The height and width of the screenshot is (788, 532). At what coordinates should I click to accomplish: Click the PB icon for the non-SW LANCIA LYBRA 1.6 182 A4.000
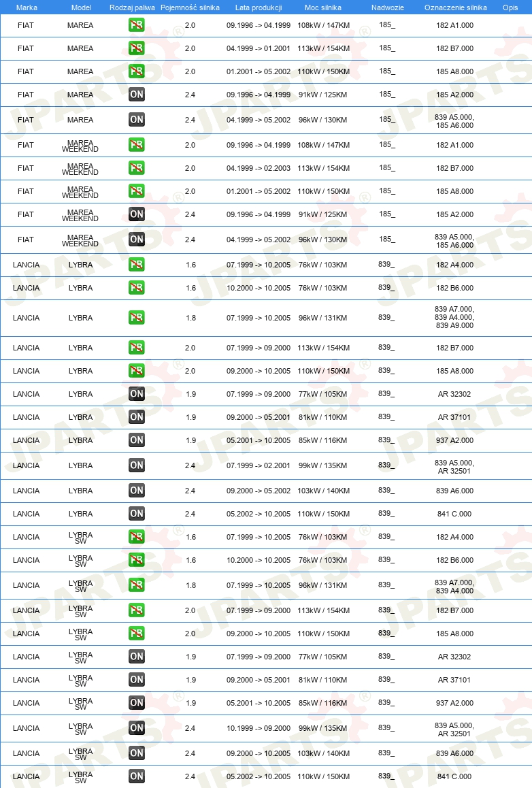point(137,265)
